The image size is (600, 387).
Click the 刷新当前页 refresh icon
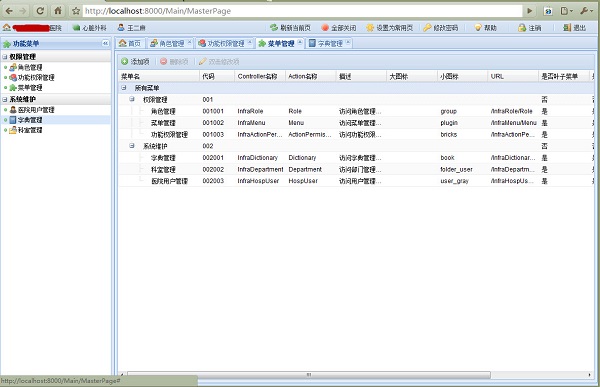click(x=274, y=28)
